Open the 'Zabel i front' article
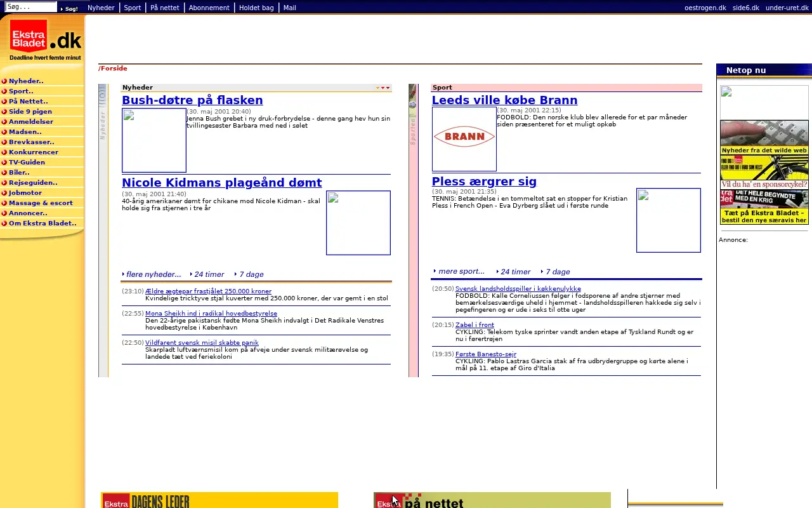The height and width of the screenshot is (508, 812). (x=475, y=324)
